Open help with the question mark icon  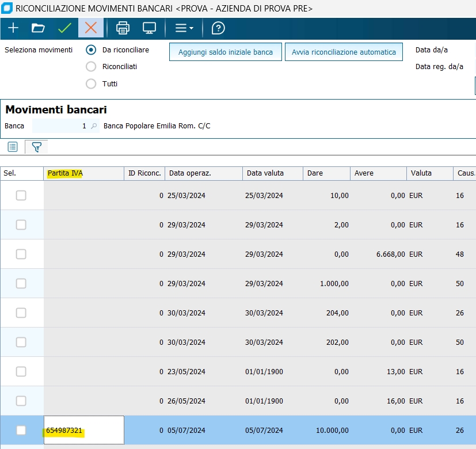coord(218,28)
